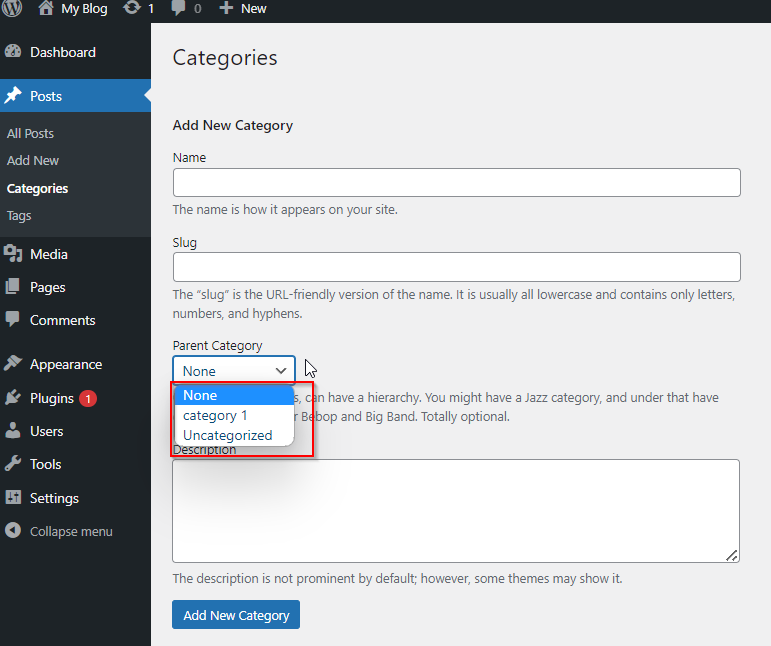771x646 pixels.
Task: Click the comments bubble icon in admin bar
Action: 178,8
